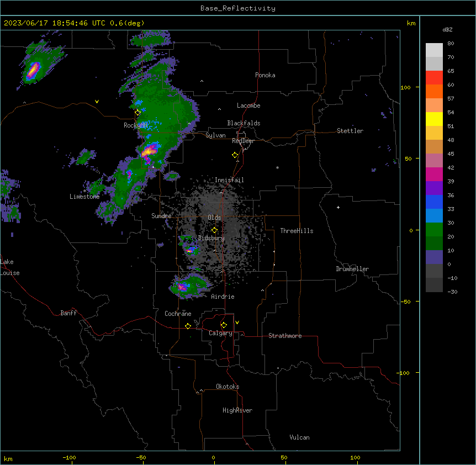Click yellow diamond marker below Cochrane
The height and width of the screenshot is (465, 476).
click(x=188, y=326)
